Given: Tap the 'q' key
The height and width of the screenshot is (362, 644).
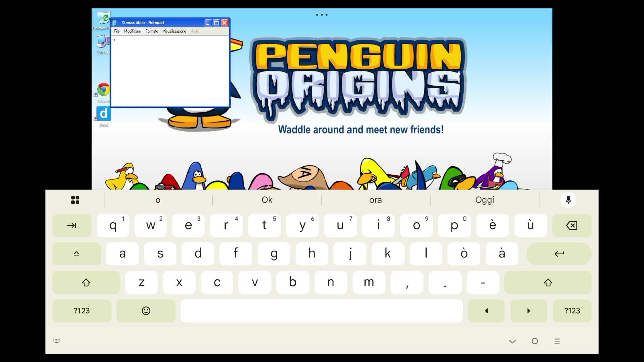Looking at the screenshot, I should [113, 225].
